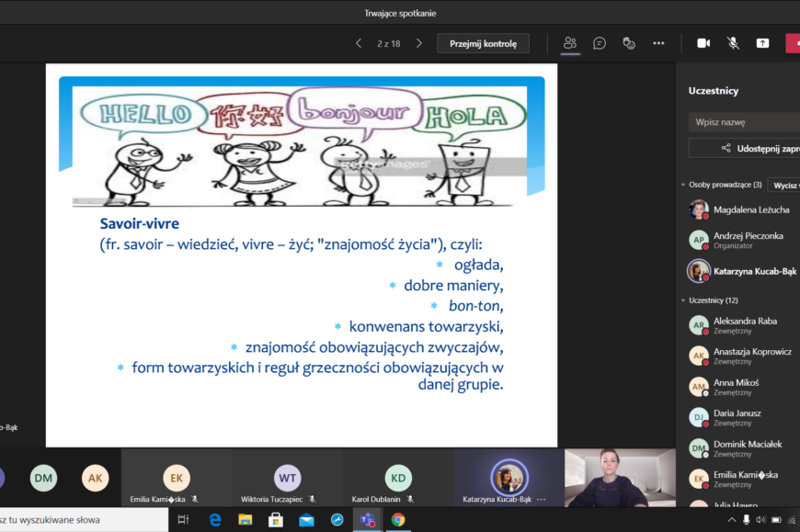
Task: Click the Udostępnij zaproszenie button
Action: pyautogui.click(x=745, y=148)
